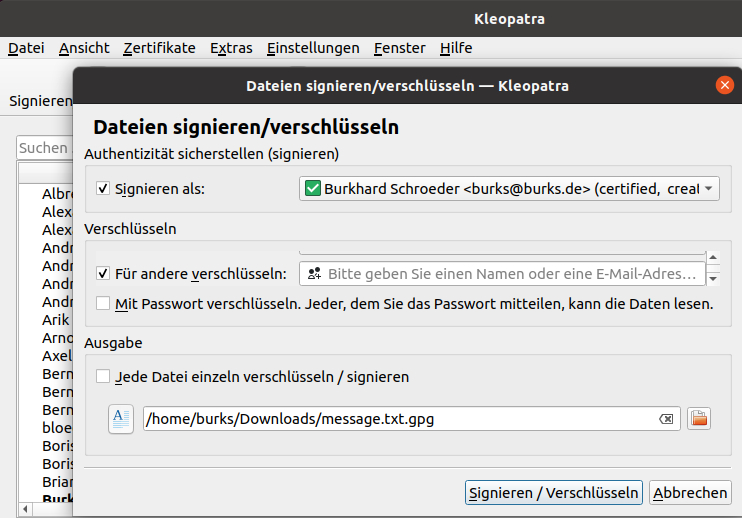
Task: Click the output path message.txt.gpg field
Action: point(411,419)
